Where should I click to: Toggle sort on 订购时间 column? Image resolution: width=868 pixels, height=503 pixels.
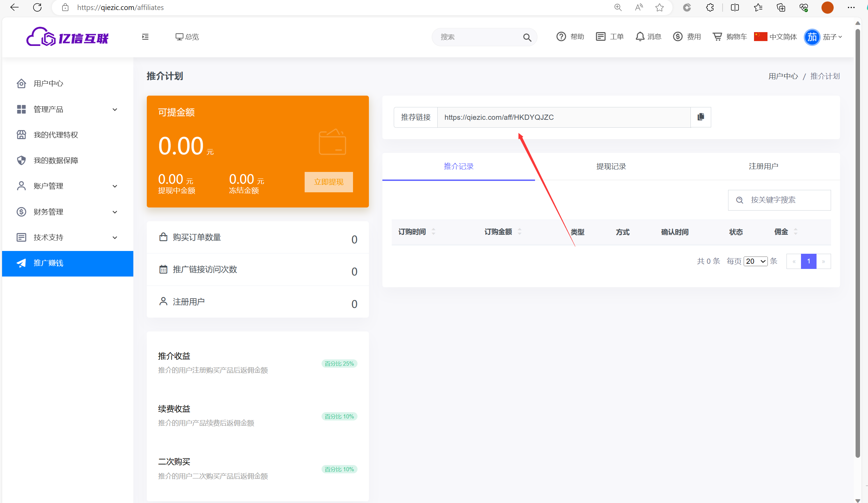(433, 232)
